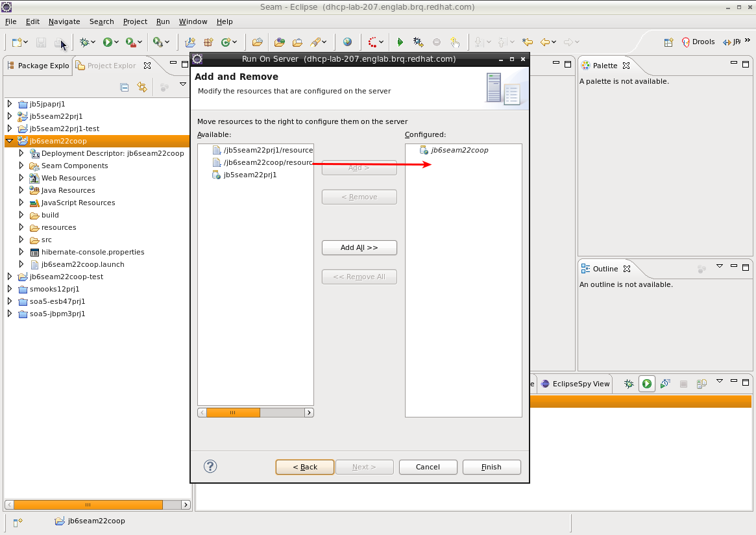Click Collapse All in Project Explorer toolbar
Image resolution: width=756 pixels, height=535 pixels.
(x=125, y=87)
